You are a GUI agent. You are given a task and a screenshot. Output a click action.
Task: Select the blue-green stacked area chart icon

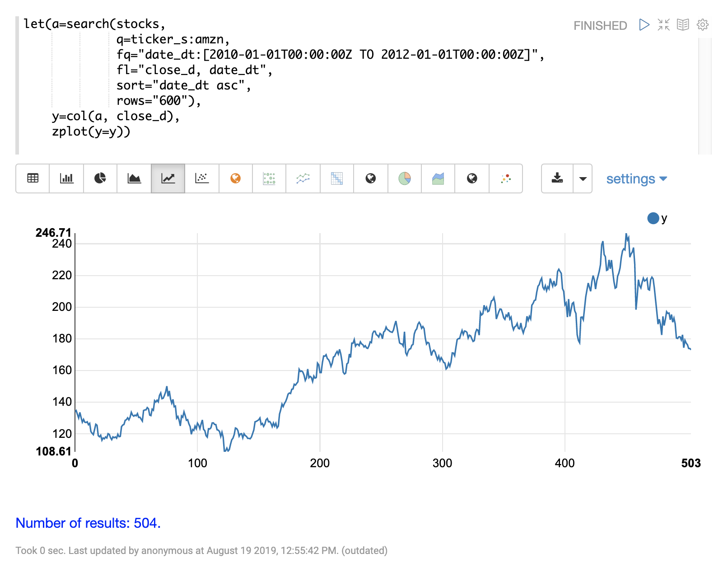tap(438, 178)
